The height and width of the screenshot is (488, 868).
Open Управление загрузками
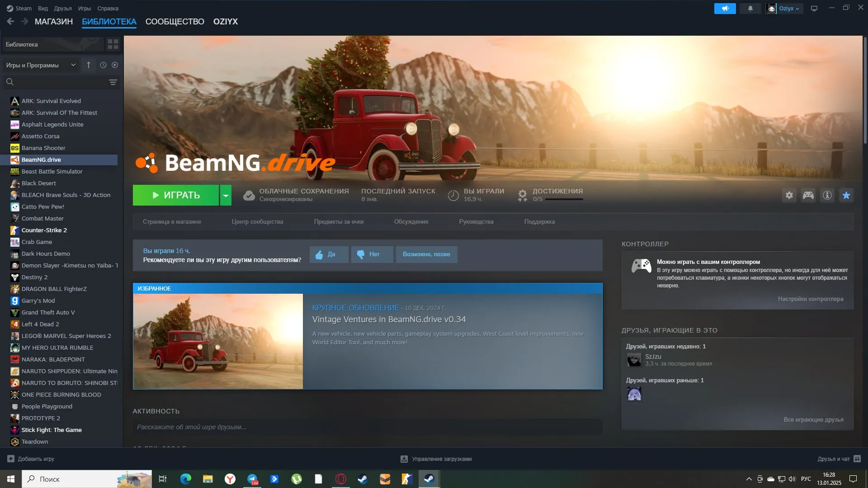pos(436,459)
